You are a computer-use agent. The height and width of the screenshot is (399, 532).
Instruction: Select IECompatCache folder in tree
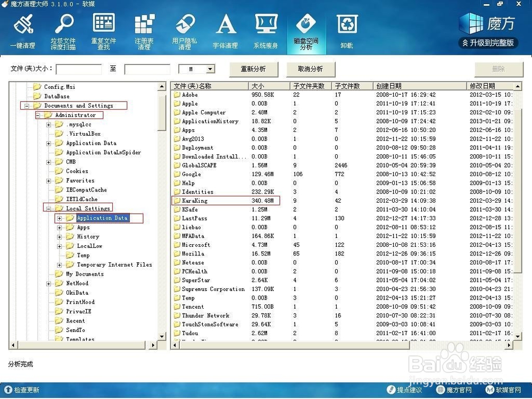(x=86, y=190)
